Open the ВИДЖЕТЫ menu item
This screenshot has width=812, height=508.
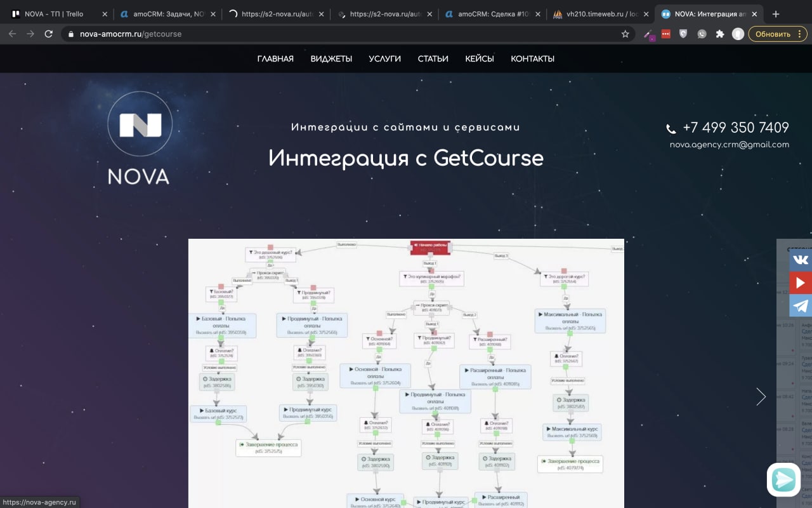tap(331, 58)
